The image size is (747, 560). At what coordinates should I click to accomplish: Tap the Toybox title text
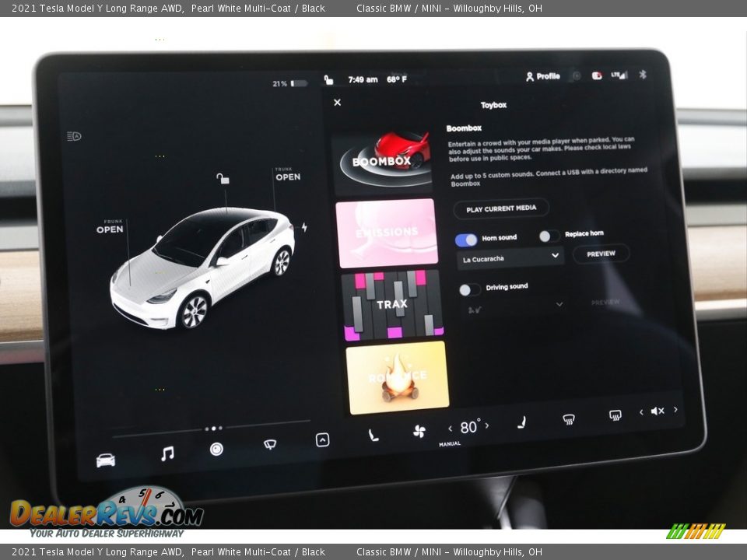coord(493,105)
